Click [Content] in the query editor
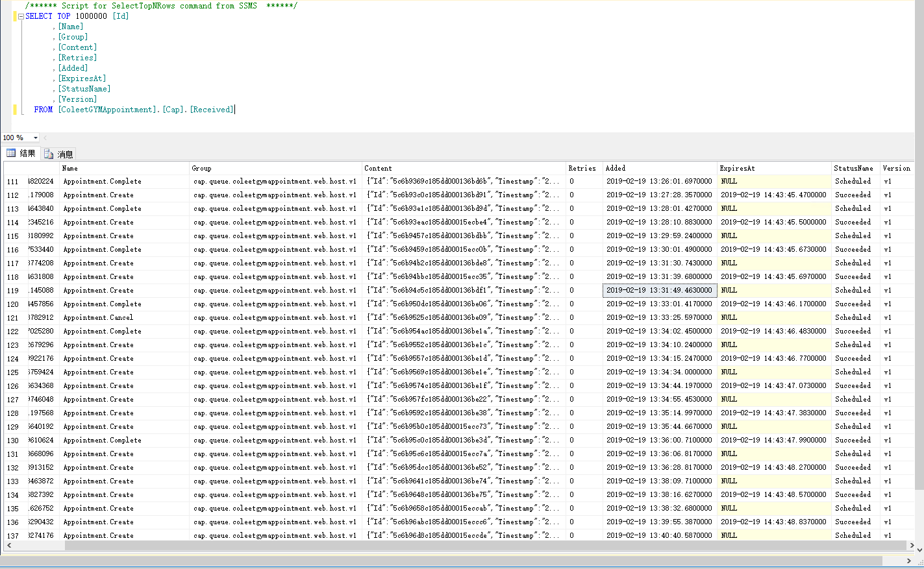924x569 pixels. click(x=77, y=47)
